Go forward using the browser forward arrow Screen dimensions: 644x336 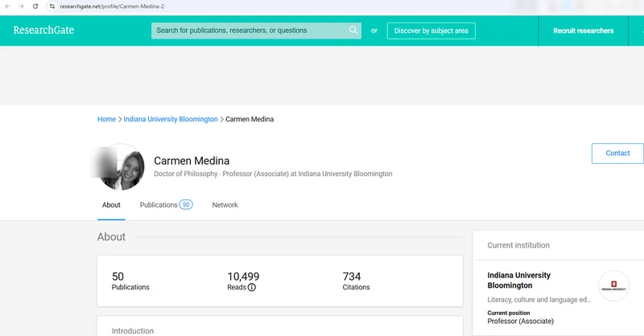point(21,6)
